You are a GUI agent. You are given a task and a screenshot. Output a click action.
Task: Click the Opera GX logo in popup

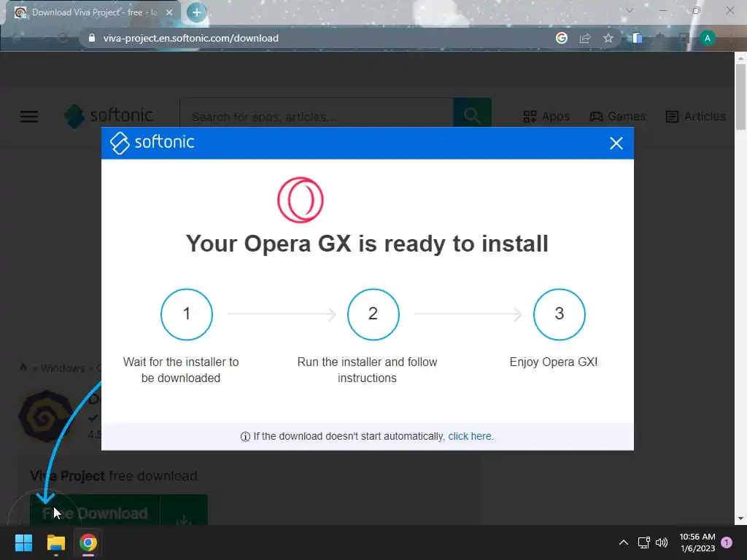[300, 200]
